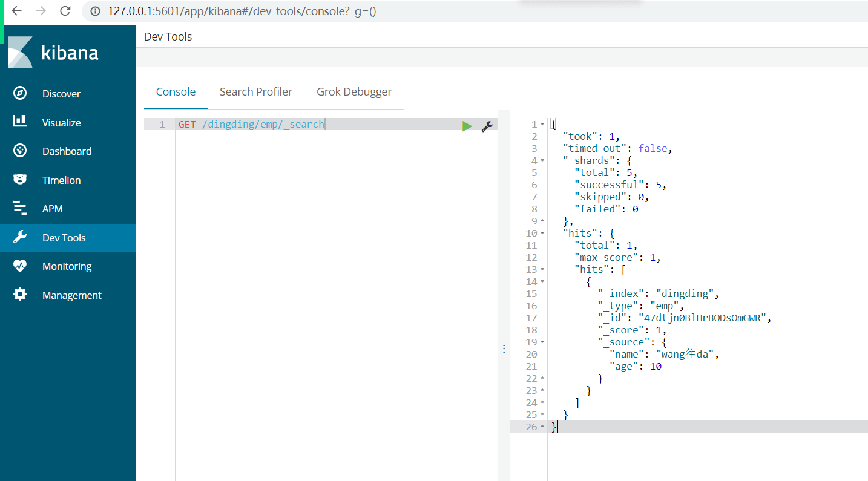Click fold marker at closing line 26
Viewport: 868px width, 481px height.
pyautogui.click(x=542, y=427)
